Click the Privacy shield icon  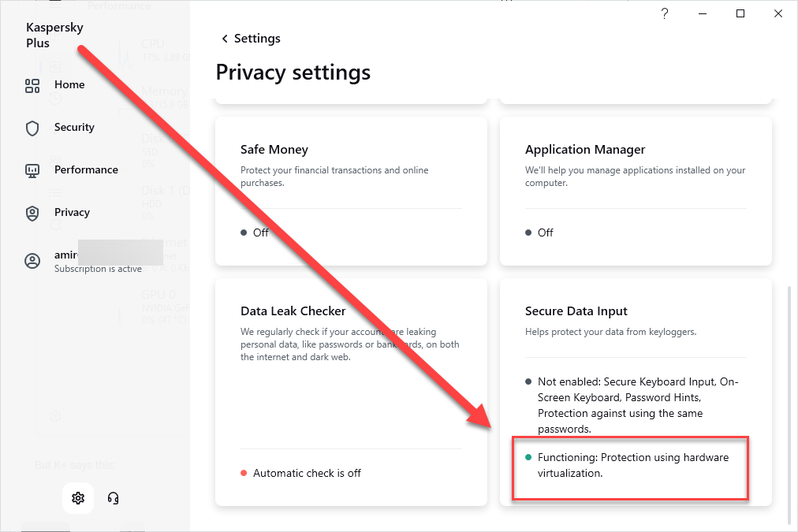pos(32,213)
